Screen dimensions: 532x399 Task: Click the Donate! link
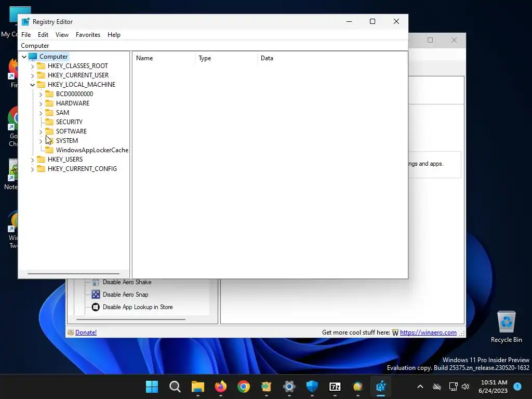pyautogui.click(x=86, y=332)
